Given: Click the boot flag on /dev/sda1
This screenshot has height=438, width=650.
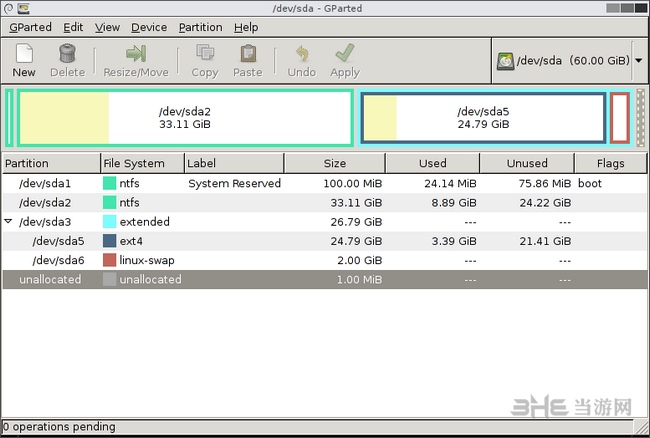Looking at the screenshot, I should (589, 183).
